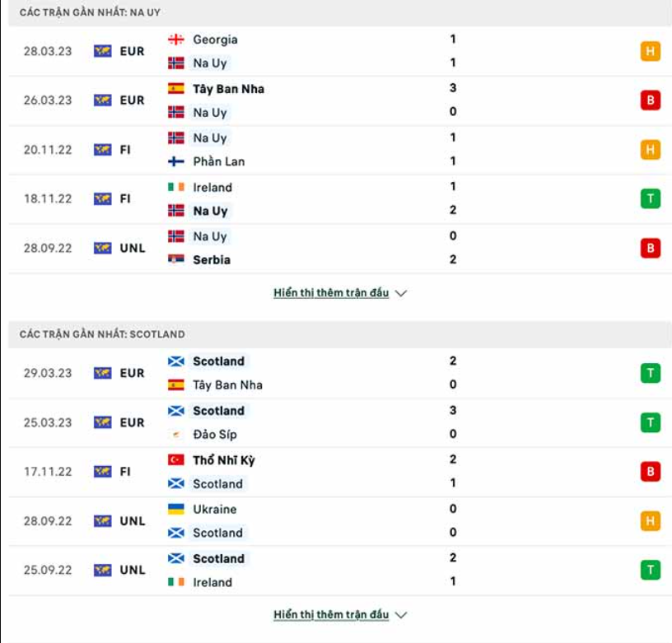The image size is (672, 643).
Task: Expand more matches for Na Uy
Action: click(x=329, y=291)
